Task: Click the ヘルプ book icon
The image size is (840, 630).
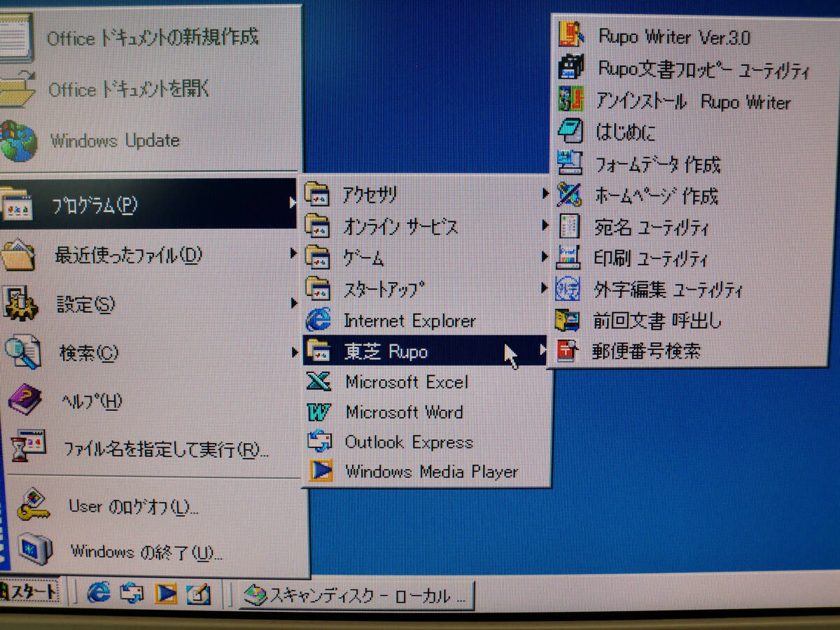Action: click(26, 400)
